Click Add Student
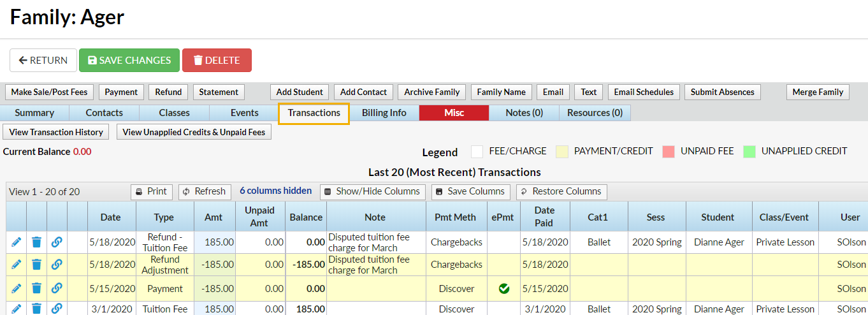The width and height of the screenshot is (868, 315). point(300,92)
